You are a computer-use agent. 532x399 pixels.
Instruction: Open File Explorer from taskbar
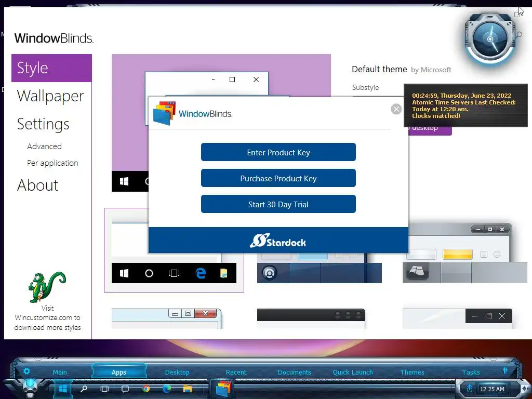coord(187,389)
